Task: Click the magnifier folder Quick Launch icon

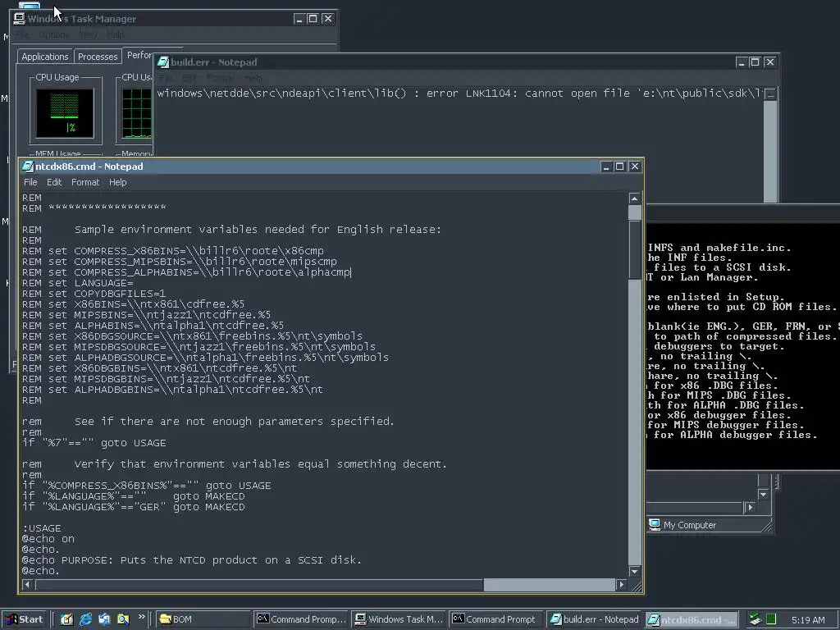Action: pos(123,619)
